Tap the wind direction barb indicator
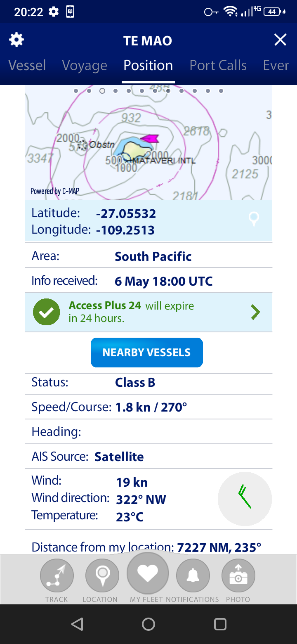Viewport: 297px width, 644px height. [x=245, y=499]
